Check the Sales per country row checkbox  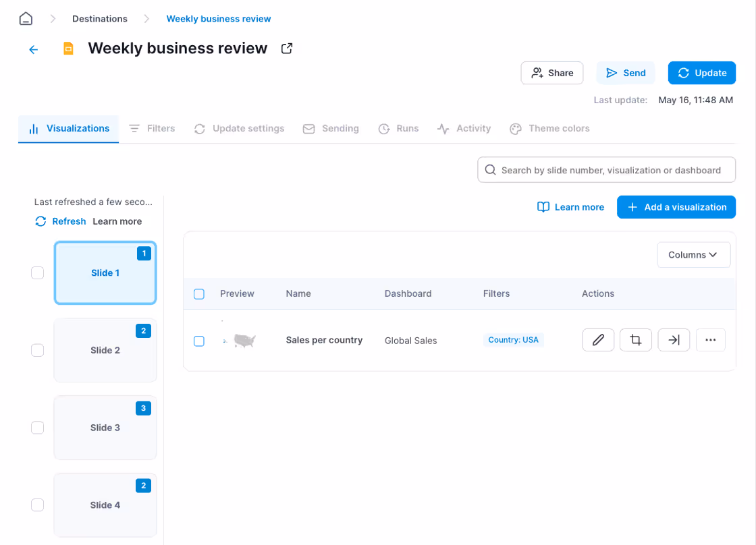tap(199, 341)
